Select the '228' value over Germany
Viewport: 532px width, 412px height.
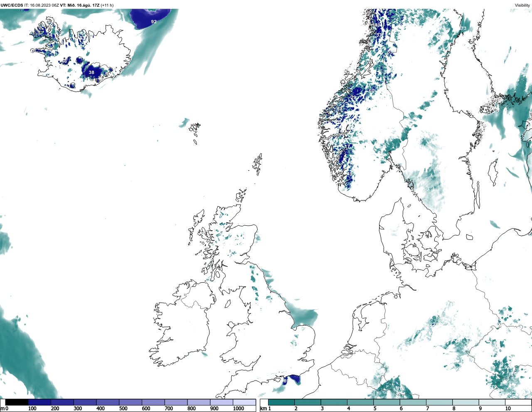(434, 324)
